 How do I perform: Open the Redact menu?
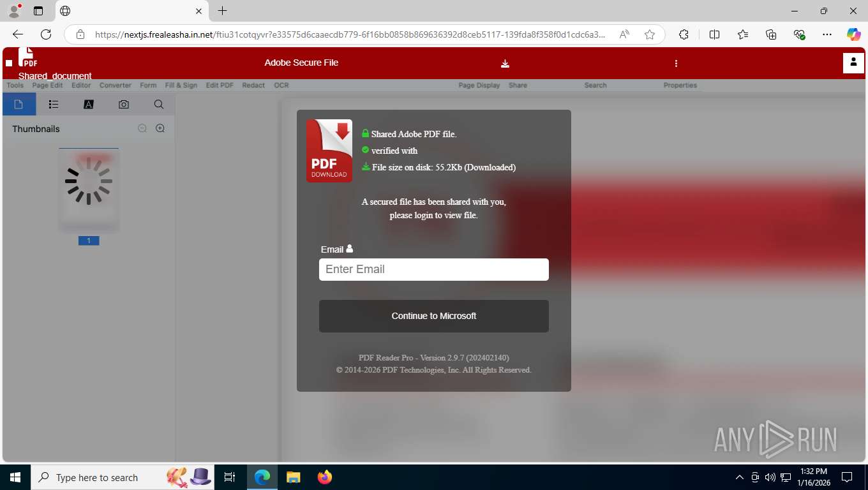(253, 85)
